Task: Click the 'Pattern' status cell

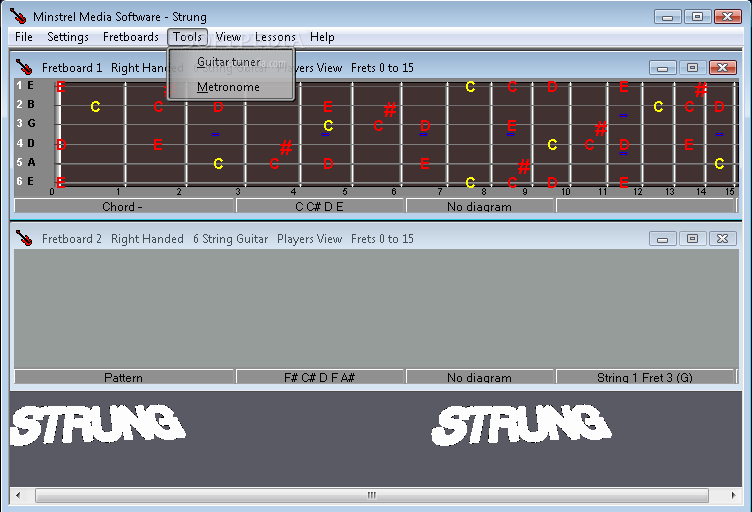Action: [124, 377]
